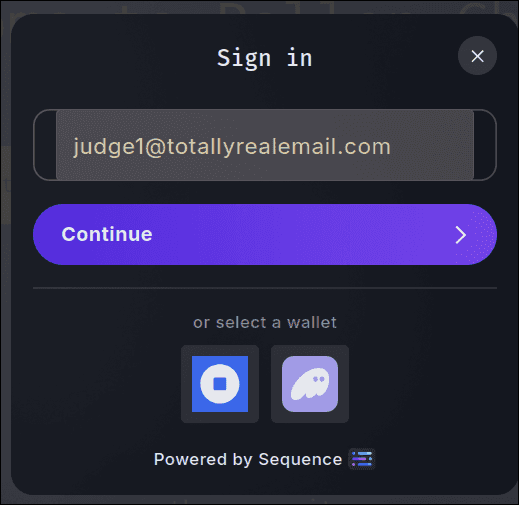This screenshot has width=519, height=505.
Task: Dismiss modal using the X button
Action: (x=477, y=56)
